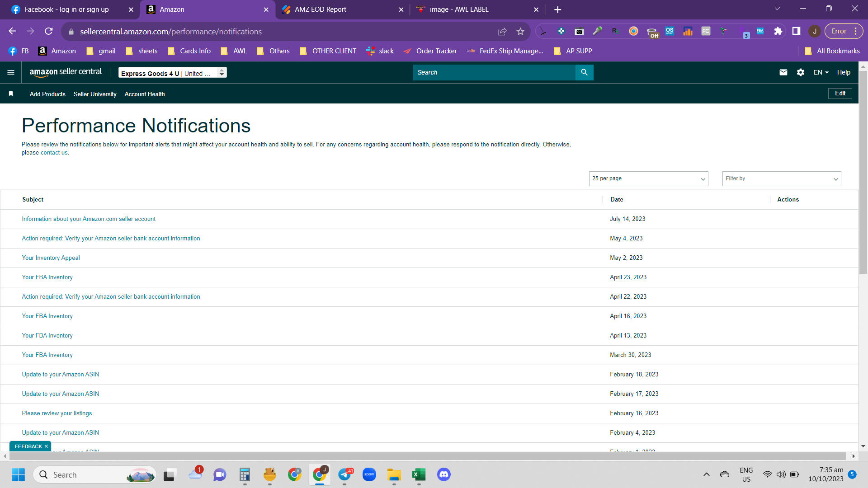Open the Calculator app from the taskbar
The image size is (868, 488).
tap(245, 474)
